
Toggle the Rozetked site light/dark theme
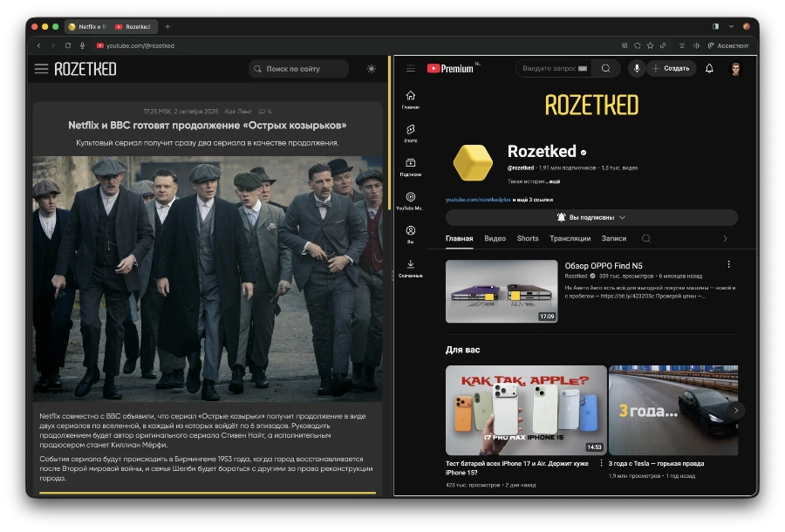372,69
